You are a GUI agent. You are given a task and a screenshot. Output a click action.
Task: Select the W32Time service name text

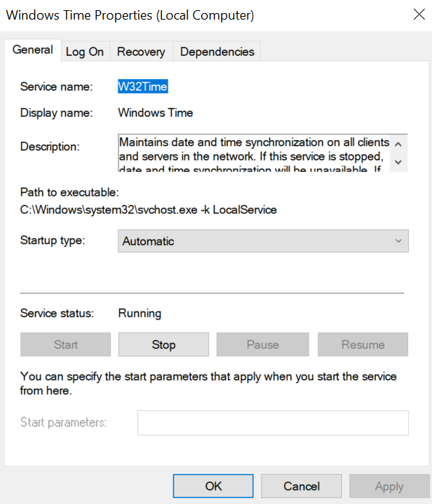click(143, 86)
